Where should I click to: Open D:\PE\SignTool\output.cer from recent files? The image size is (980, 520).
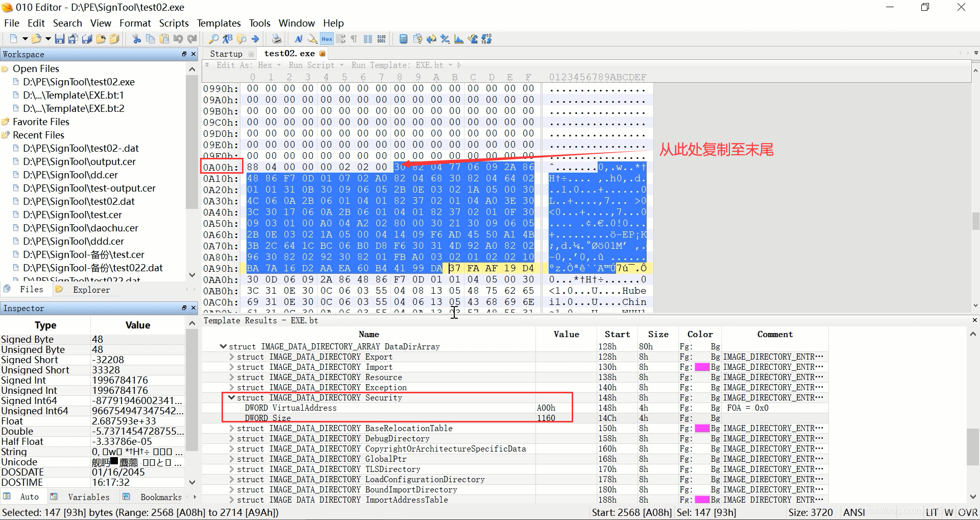click(x=79, y=161)
